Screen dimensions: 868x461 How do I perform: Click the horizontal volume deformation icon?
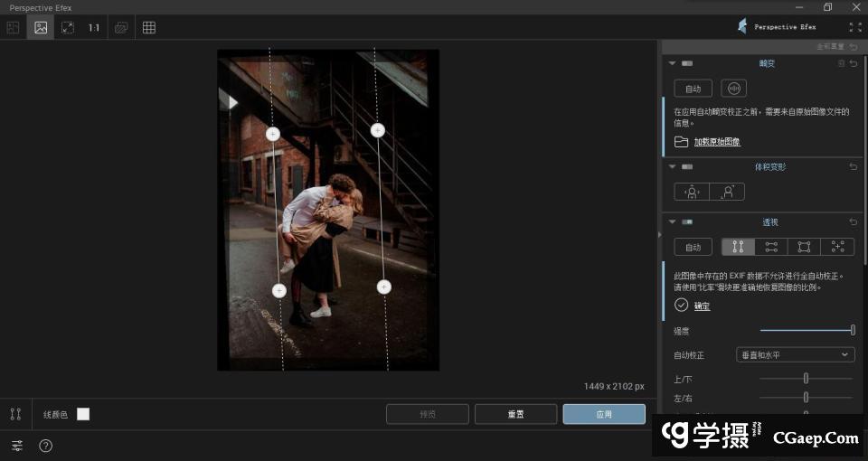click(692, 192)
